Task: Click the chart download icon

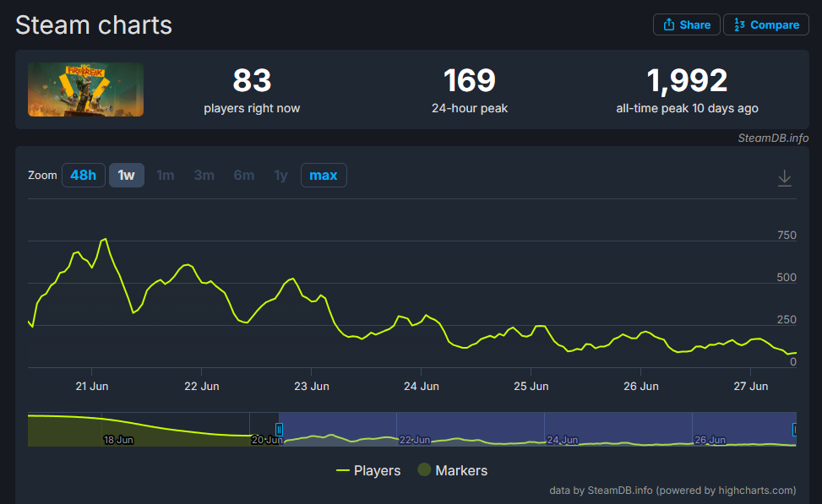Action: [x=784, y=178]
